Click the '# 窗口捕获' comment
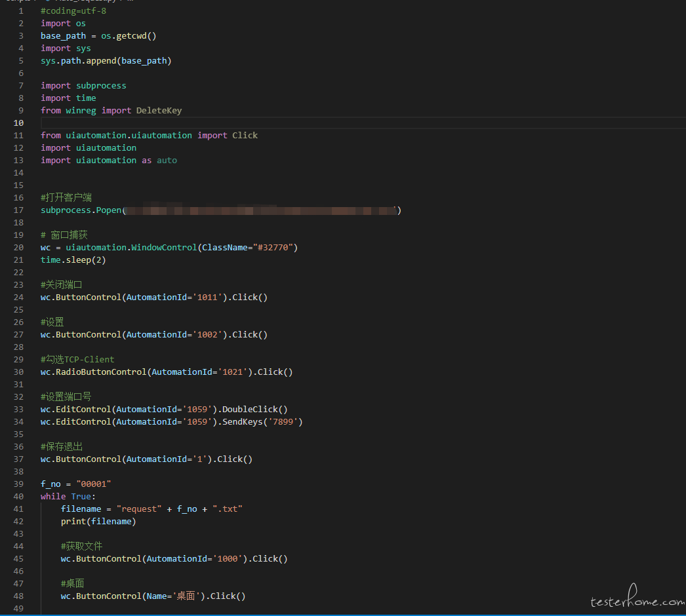This screenshot has height=616, width=686. (x=64, y=235)
